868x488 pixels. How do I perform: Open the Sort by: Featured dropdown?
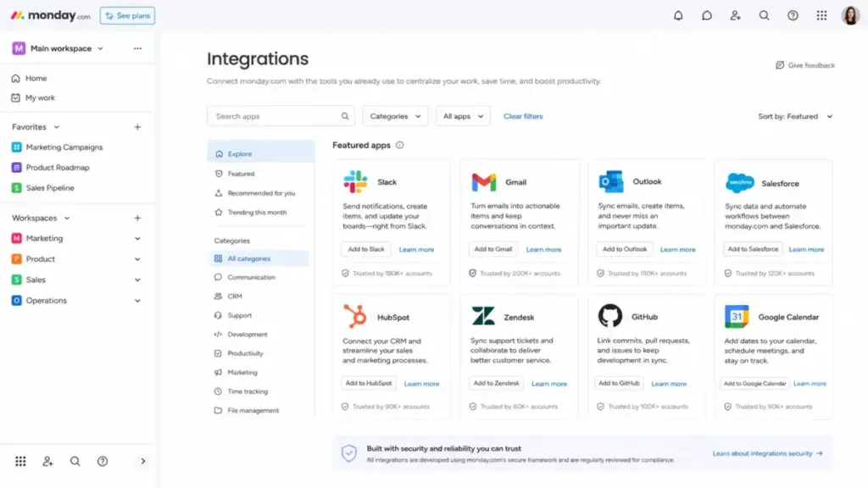[x=795, y=116]
